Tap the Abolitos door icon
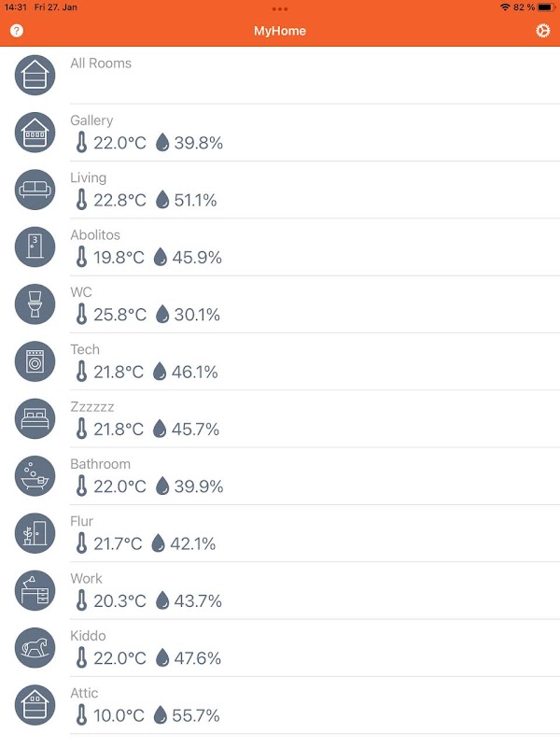The image size is (560, 747). tap(35, 247)
